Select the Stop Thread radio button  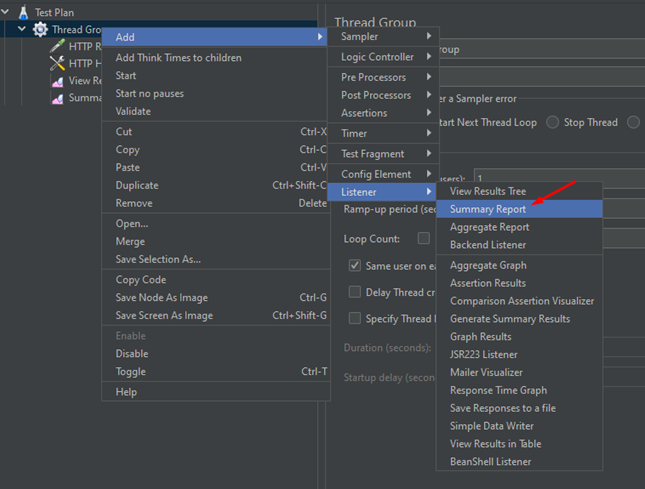pyautogui.click(x=552, y=122)
